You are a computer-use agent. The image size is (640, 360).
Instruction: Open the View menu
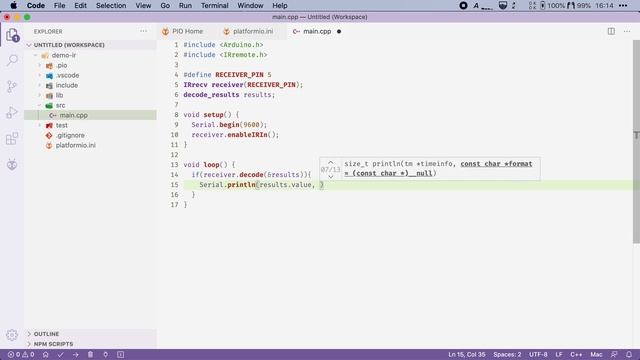tap(143, 6)
